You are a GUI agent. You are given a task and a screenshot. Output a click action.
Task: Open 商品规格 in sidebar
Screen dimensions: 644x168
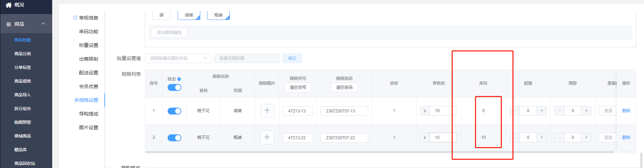tap(23, 81)
